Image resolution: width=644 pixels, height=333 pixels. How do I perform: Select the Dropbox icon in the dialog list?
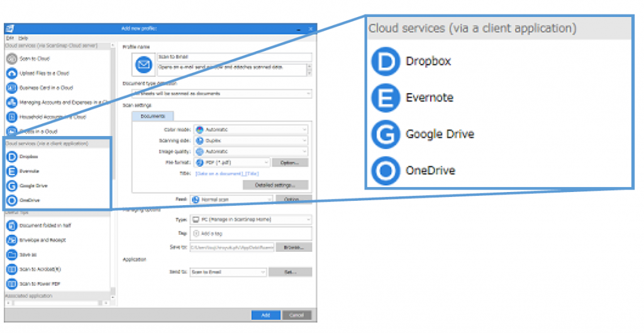(11, 157)
